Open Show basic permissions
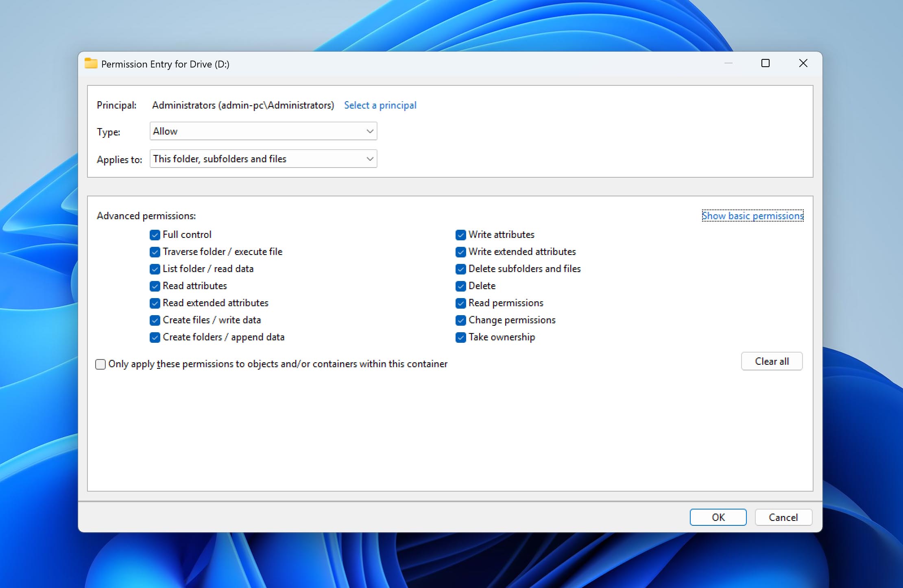This screenshot has height=588, width=903. click(x=752, y=216)
